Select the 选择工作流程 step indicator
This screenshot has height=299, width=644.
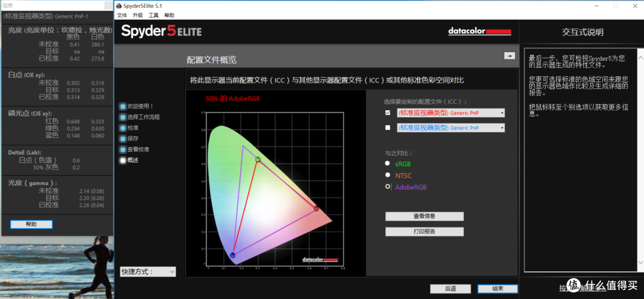[123, 117]
